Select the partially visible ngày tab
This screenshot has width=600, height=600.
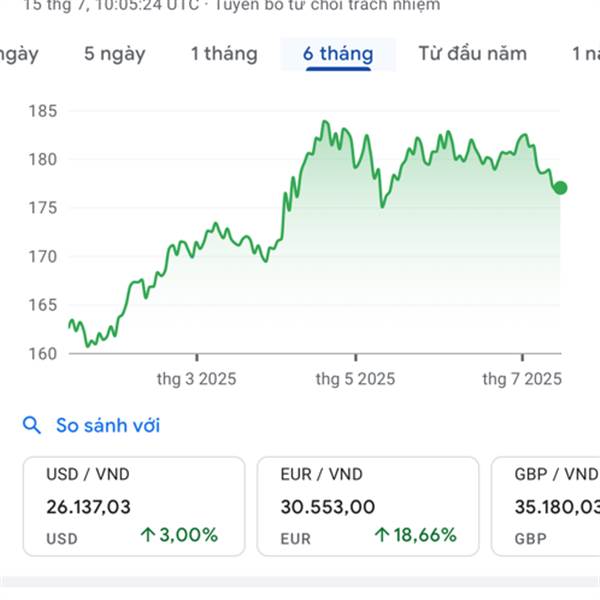tap(19, 54)
